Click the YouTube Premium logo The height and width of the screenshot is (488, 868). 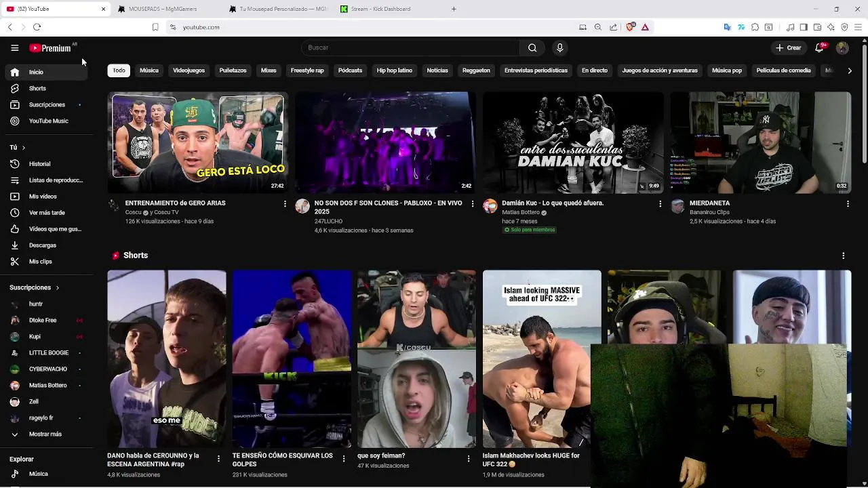tap(50, 48)
